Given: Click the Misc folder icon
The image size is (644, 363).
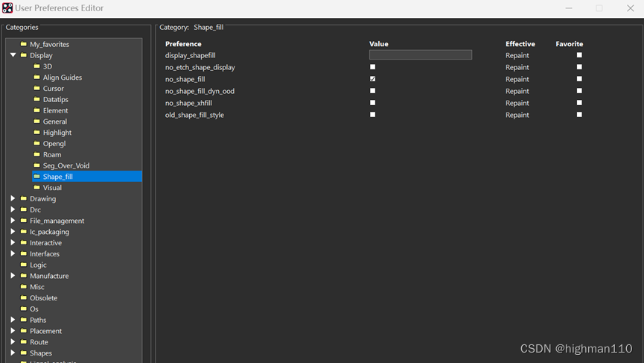Looking at the screenshot, I should tap(24, 287).
